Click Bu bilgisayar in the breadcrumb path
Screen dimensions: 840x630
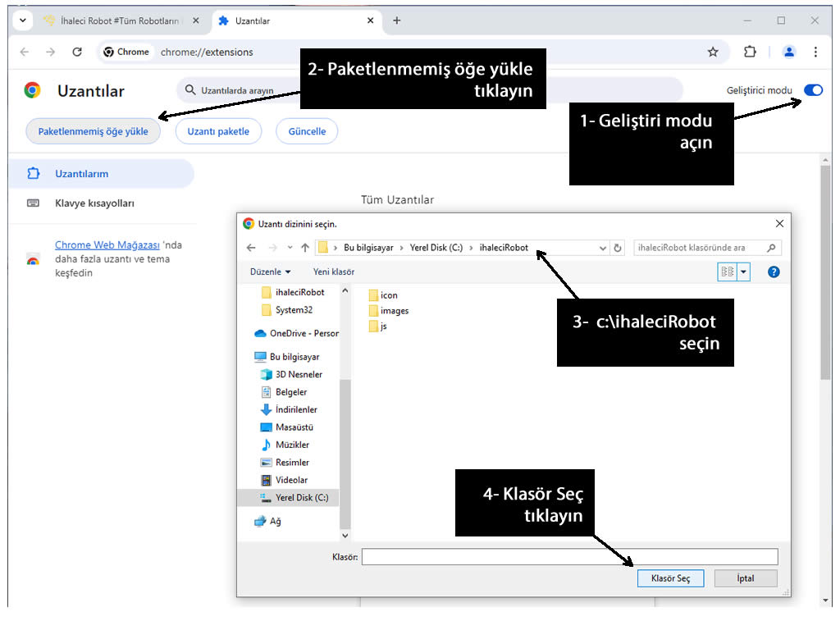[368, 248]
